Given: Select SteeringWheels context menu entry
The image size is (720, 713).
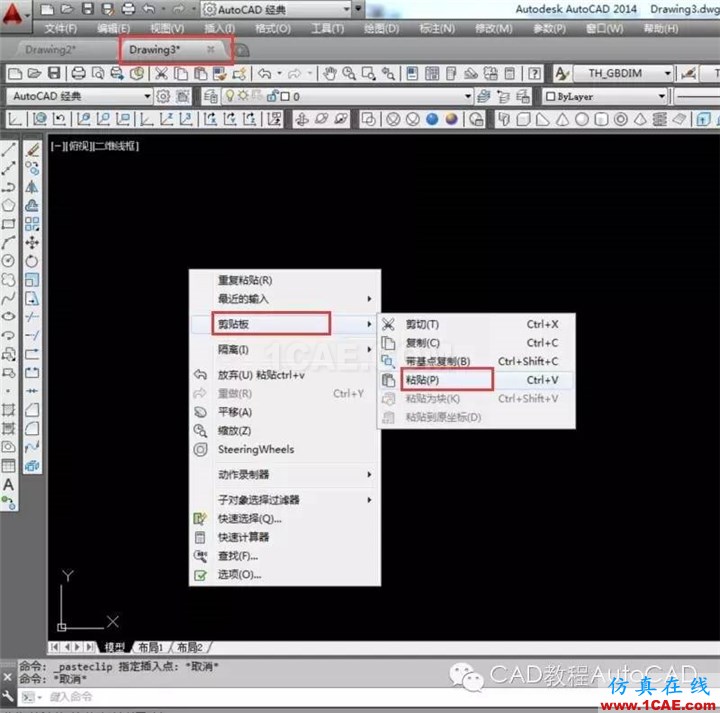Looking at the screenshot, I should [285, 449].
